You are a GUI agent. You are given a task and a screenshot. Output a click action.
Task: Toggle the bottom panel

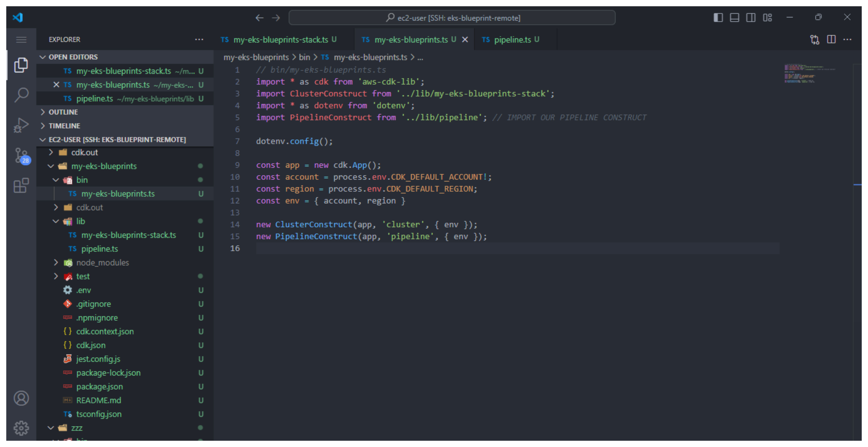click(735, 18)
